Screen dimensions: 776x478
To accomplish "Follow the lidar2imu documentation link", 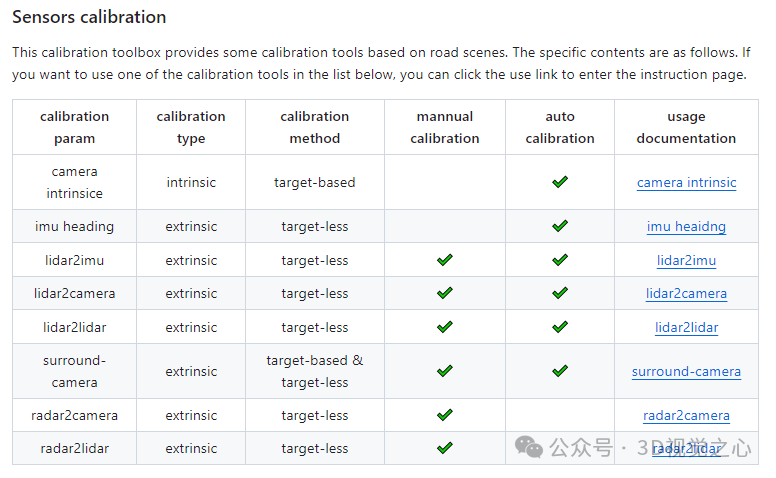I will (686, 260).
